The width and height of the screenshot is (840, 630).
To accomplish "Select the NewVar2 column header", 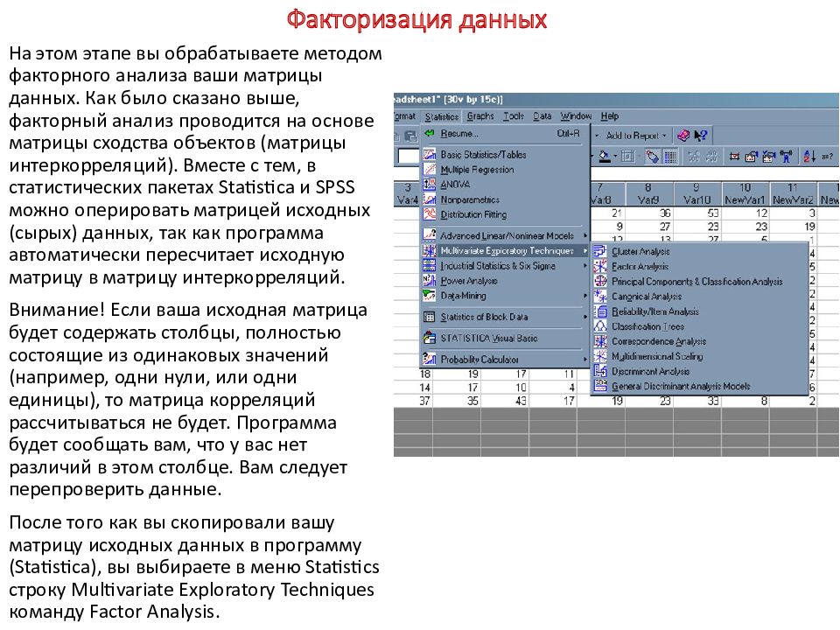I will point(794,194).
